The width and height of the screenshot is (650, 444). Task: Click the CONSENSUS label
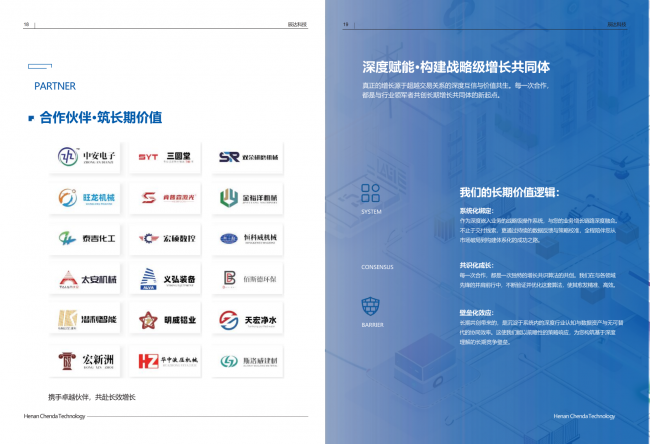(x=377, y=267)
